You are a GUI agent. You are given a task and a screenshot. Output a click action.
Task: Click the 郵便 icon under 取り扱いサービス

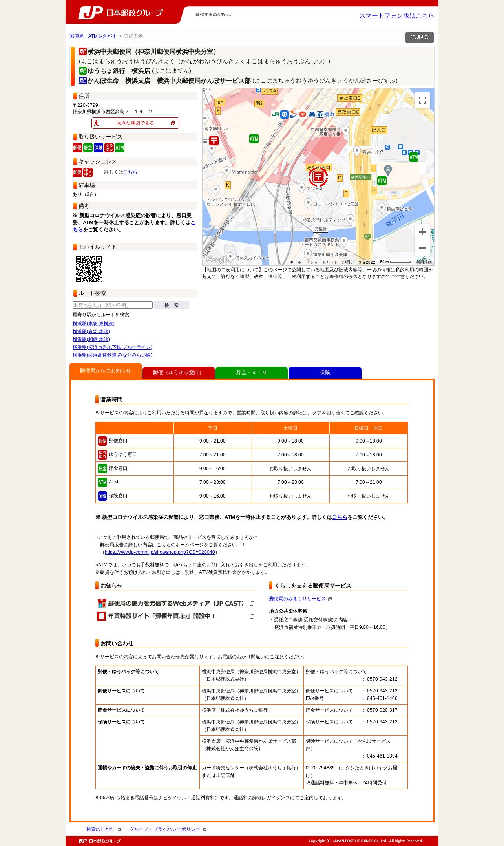tap(77, 148)
